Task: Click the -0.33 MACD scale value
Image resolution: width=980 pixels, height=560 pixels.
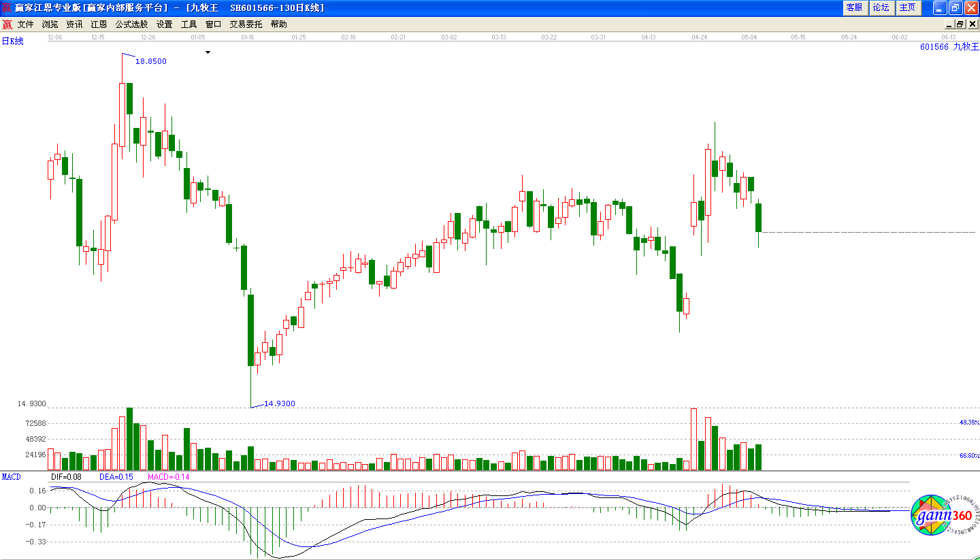Action: (37, 542)
